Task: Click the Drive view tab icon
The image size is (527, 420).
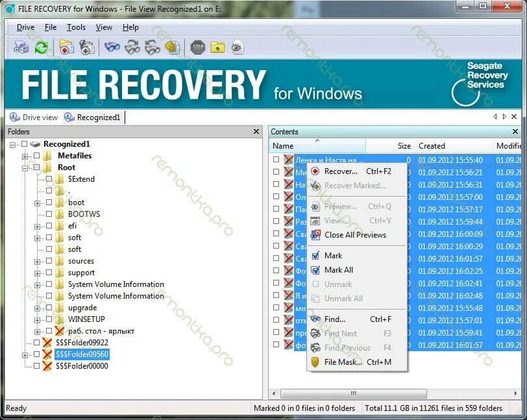Action: [14, 117]
